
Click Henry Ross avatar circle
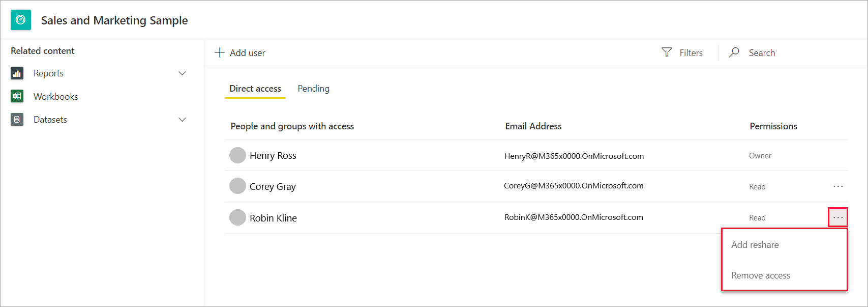tap(237, 155)
